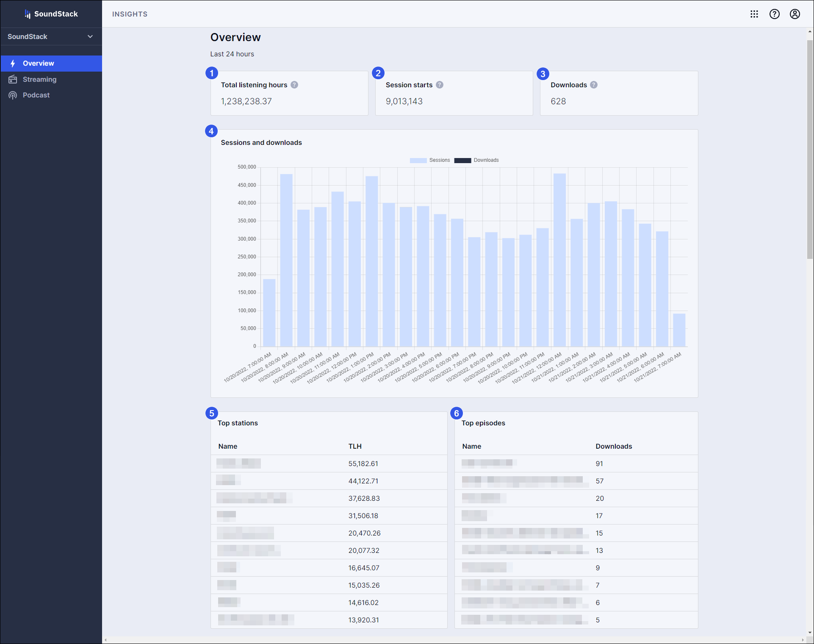Click the help icon beside Total listening hours
The width and height of the screenshot is (814, 644).
(x=294, y=85)
